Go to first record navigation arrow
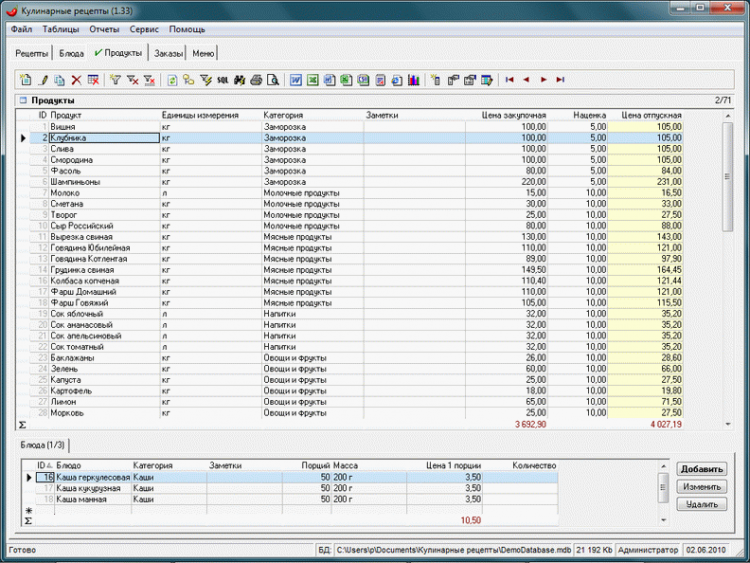This screenshot has width=750, height=563. tap(510, 79)
